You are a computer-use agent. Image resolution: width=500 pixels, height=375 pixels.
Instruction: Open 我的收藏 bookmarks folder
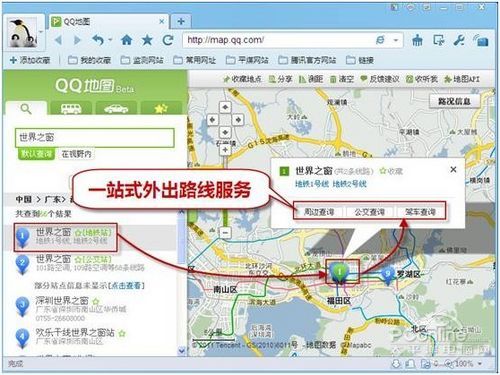pos(89,60)
